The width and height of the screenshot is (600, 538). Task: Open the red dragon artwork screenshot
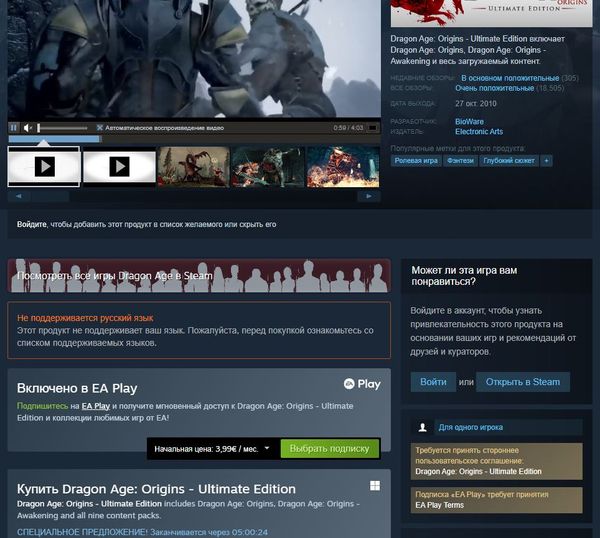194,167
